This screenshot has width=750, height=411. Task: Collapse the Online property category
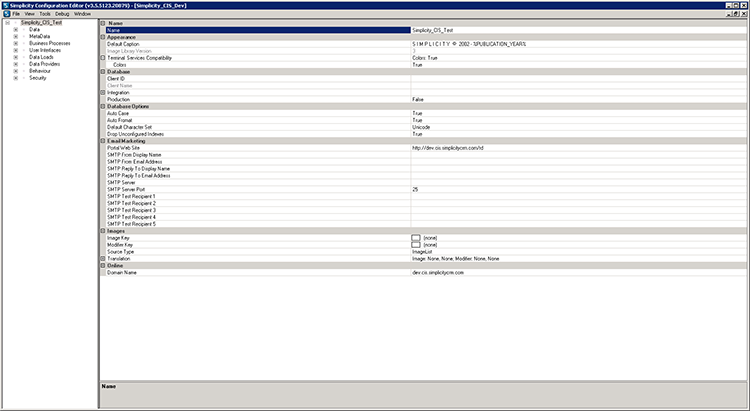103,266
